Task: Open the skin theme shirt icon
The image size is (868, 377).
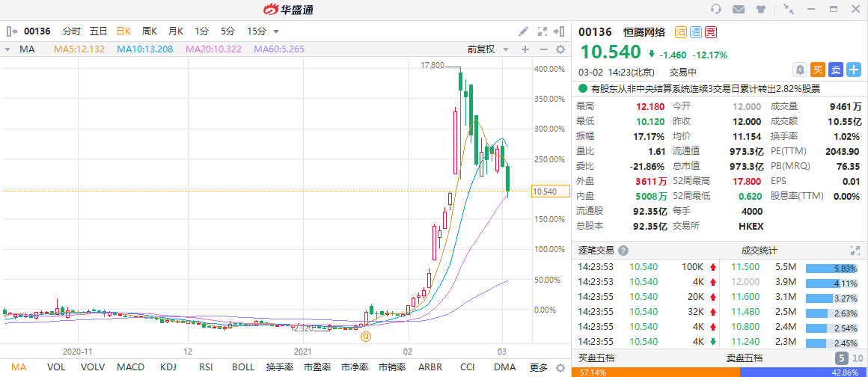Action: click(x=760, y=10)
